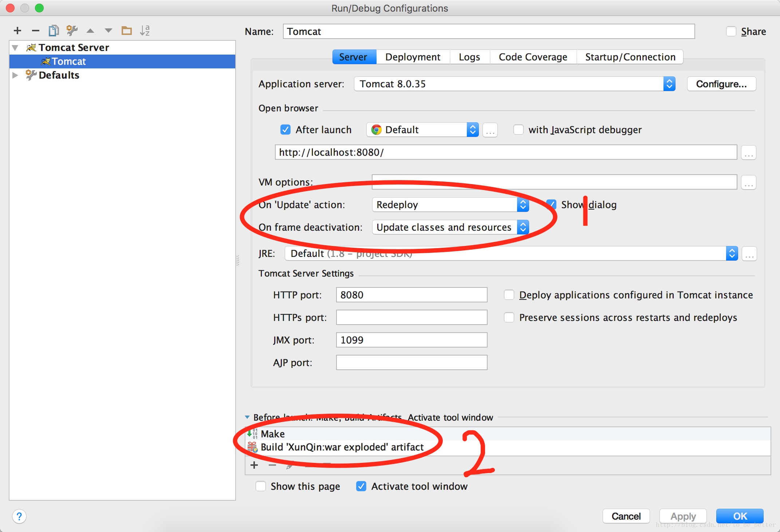Switch to the Server tab
780x532 pixels.
(x=354, y=57)
